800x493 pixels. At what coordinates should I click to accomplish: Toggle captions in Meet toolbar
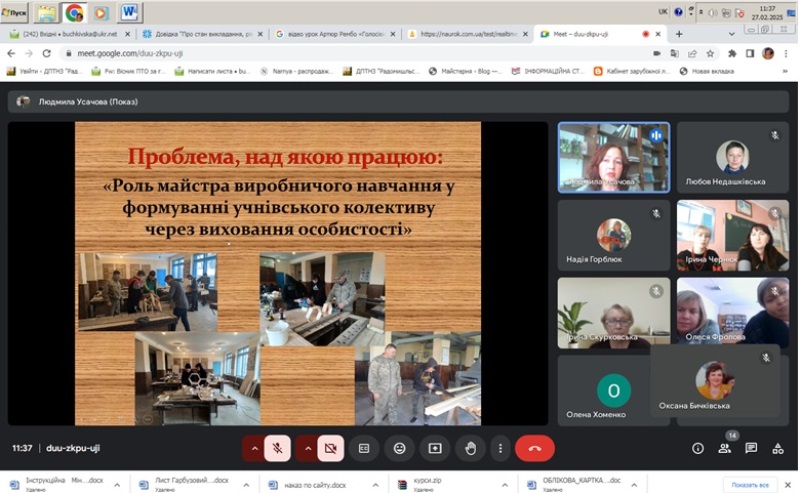pyautogui.click(x=364, y=449)
